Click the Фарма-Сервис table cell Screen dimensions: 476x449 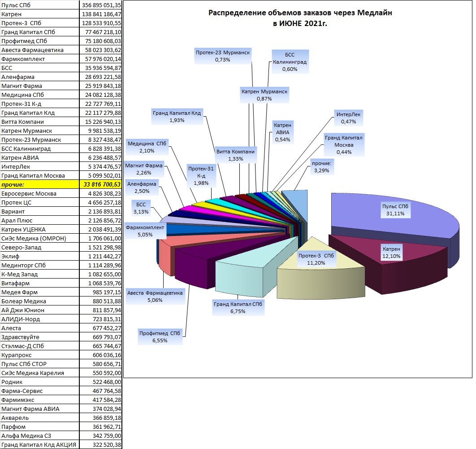click(x=40, y=391)
